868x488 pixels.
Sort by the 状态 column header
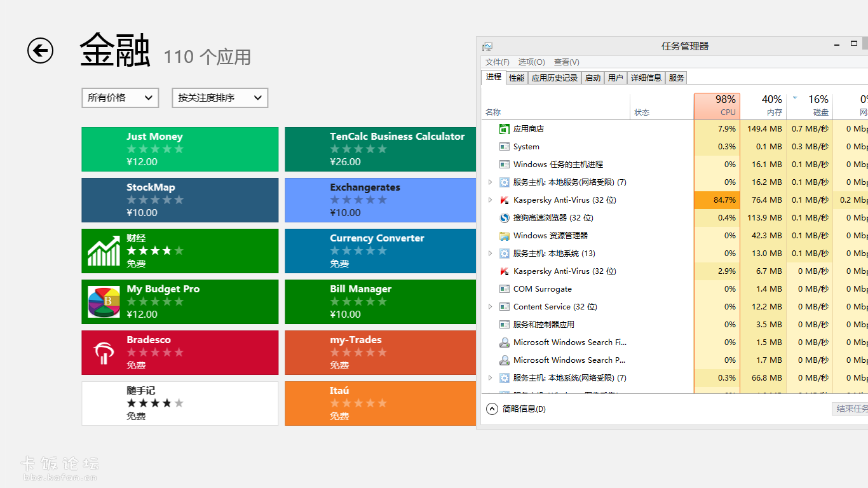(x=661, y=106)
